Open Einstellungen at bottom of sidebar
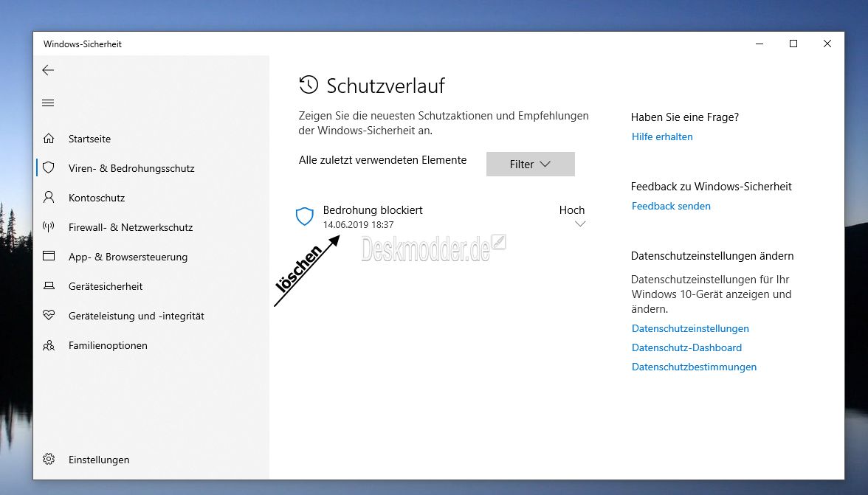 point(99,460)
